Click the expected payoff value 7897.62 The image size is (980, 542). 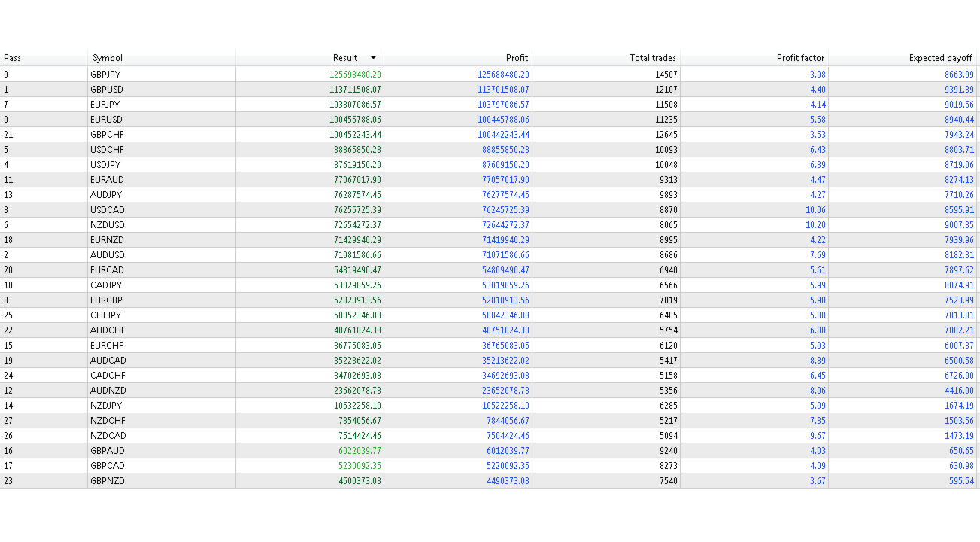[x=960, y=270]
